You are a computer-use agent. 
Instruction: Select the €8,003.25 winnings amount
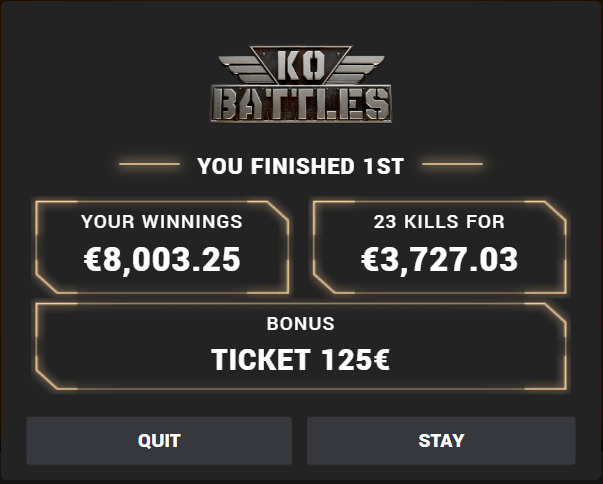[162, 259]
